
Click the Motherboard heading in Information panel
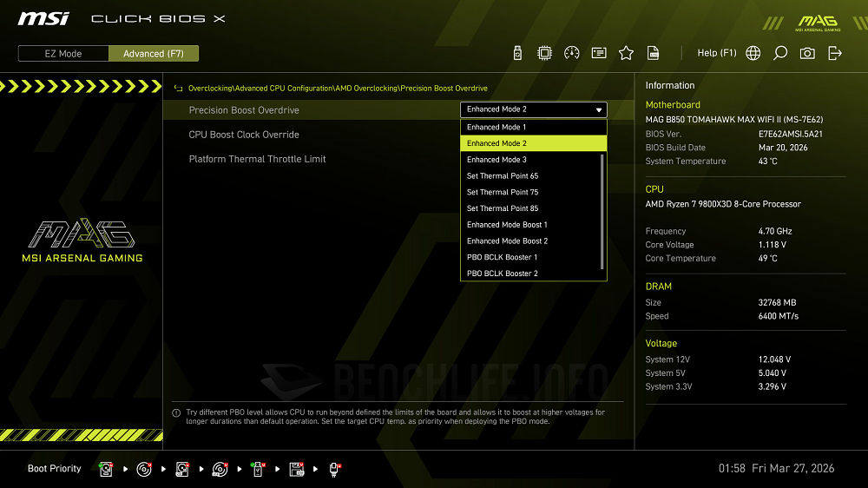click(x=673, y=105)
